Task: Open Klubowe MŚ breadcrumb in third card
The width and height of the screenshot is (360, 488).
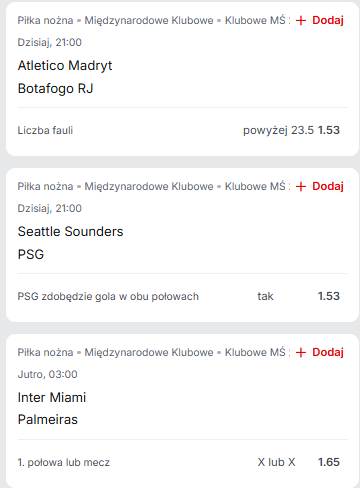Action: tap(255, 352)
